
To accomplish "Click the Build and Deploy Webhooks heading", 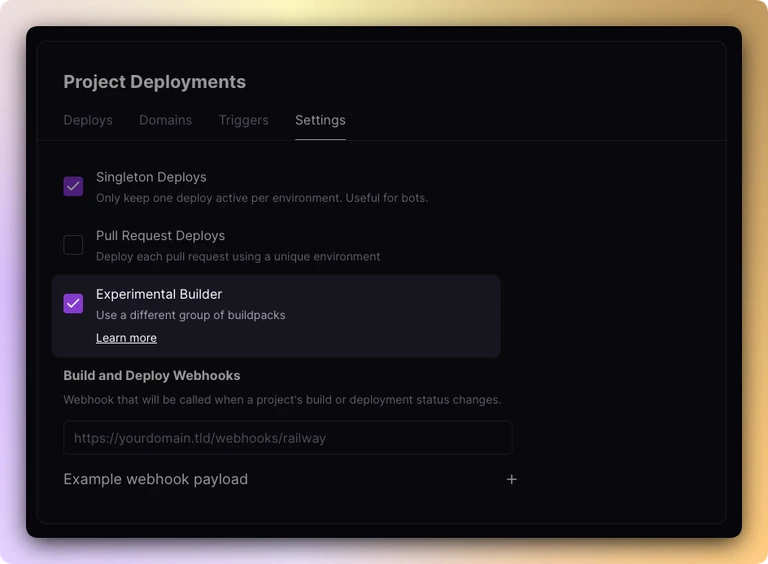I will pyautogui.click(x=152, y=376).
